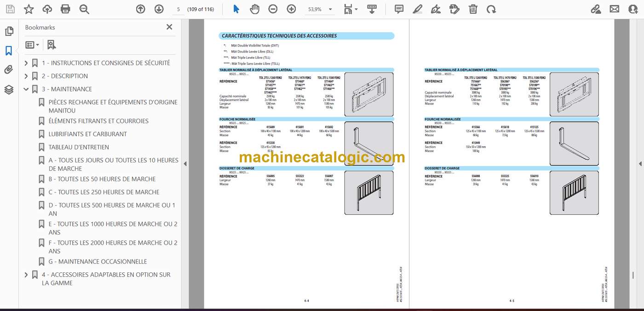Viewport: 644px width, 311px height.
Task: Click the zoom in plus button
Action: [291, 9]
